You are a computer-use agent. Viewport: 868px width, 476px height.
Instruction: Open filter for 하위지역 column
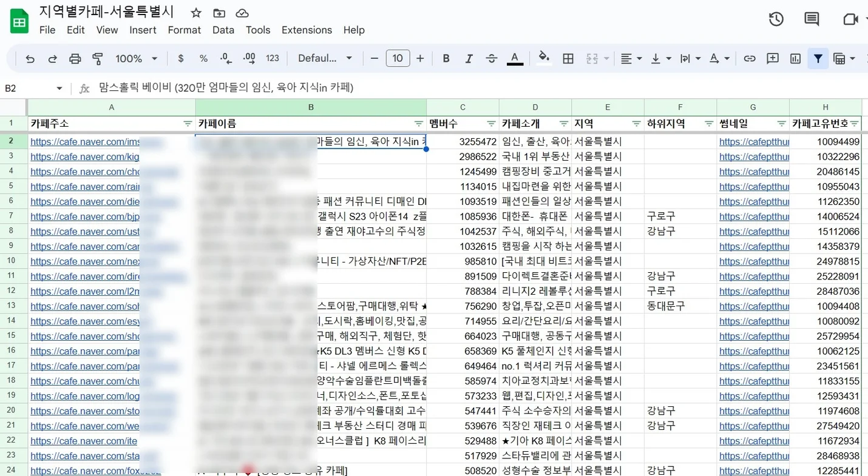709,124
